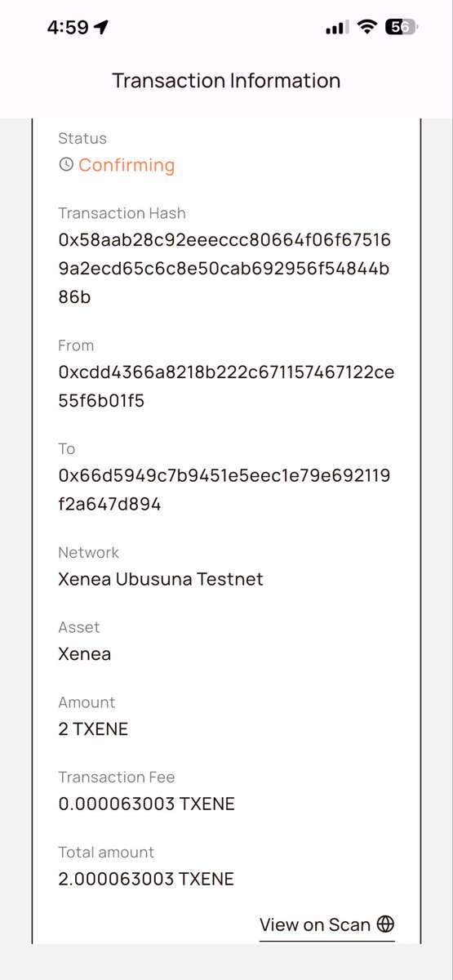Tap the 0.000063003 TXENE transaction fee
Screen dimensions: 453x980
point(147,804)
